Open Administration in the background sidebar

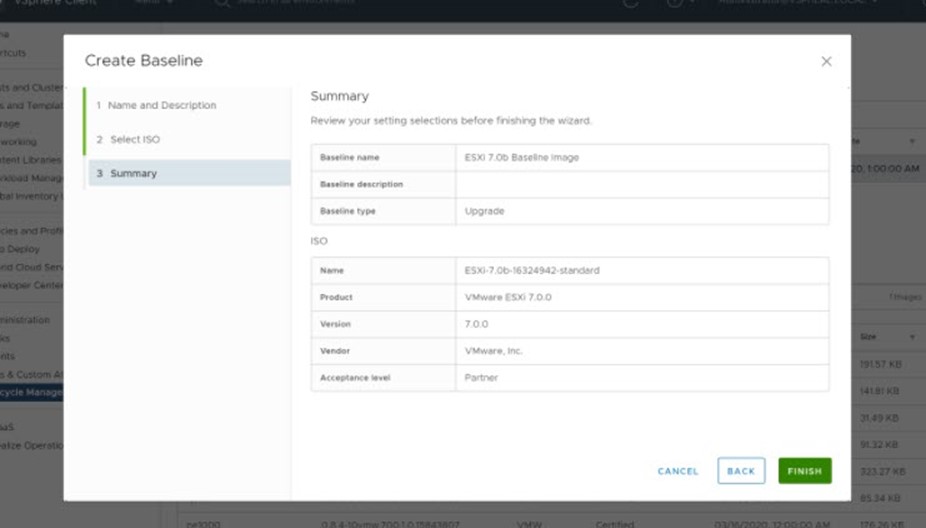[25, 320]
